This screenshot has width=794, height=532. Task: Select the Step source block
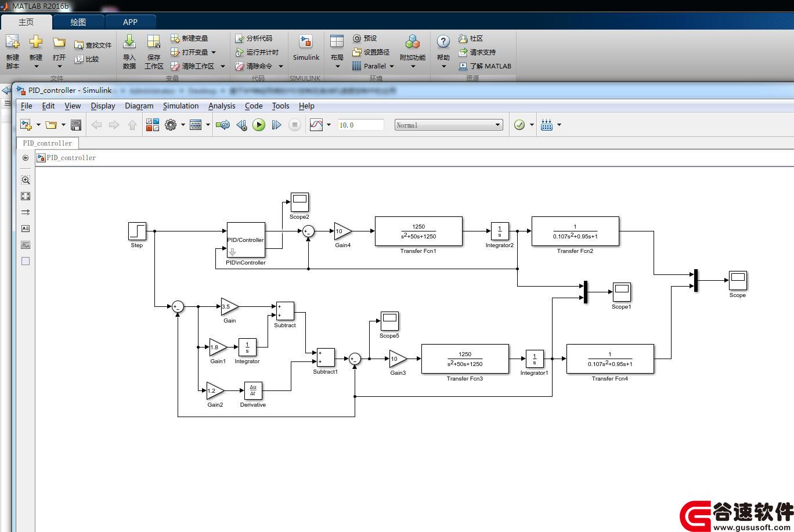pyautogui.click(x=137, y=231)
